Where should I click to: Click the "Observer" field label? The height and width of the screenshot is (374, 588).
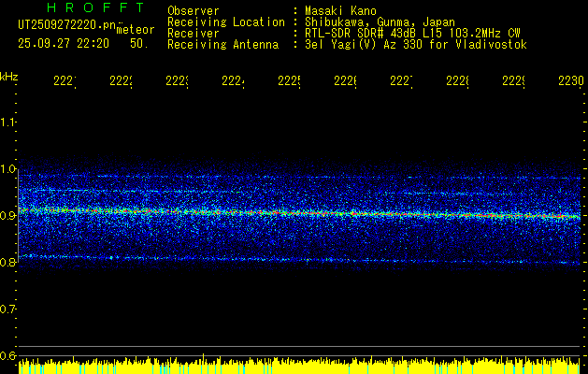194,11
